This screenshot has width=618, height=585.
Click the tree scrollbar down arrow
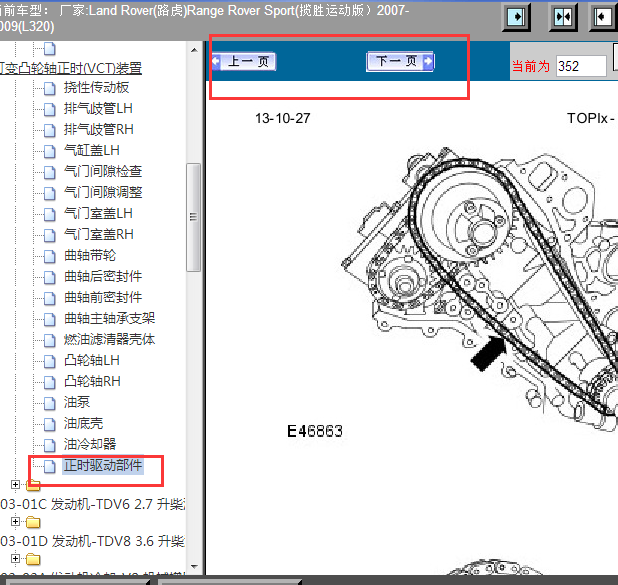click(x=194, y=567)
